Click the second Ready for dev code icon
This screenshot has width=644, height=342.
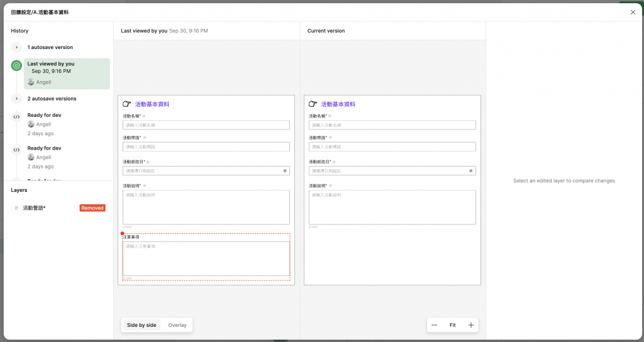click(16, 150)
